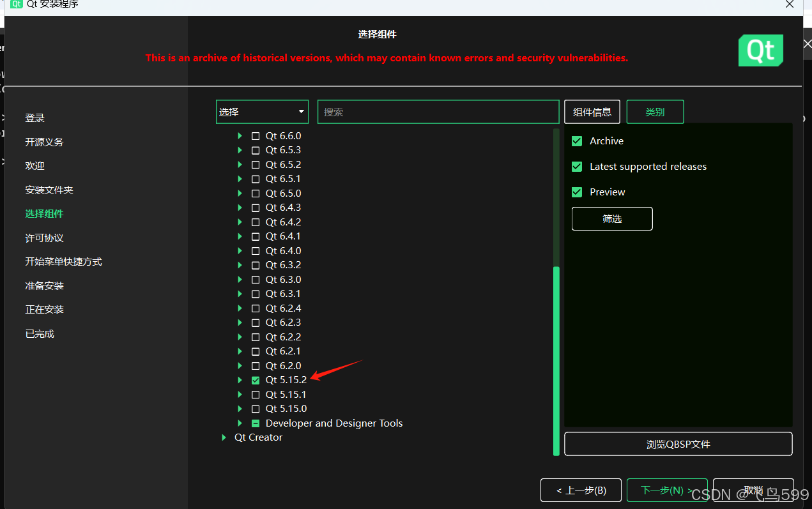Select the Qt 6.5.1 row label
This screenshot has width=812, height=509.
(283, 179)
